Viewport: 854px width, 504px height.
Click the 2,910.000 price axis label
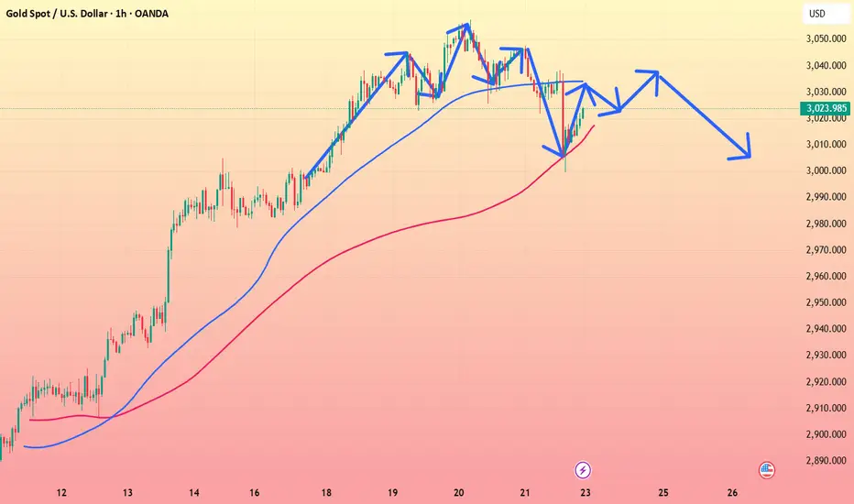(827, 408)
